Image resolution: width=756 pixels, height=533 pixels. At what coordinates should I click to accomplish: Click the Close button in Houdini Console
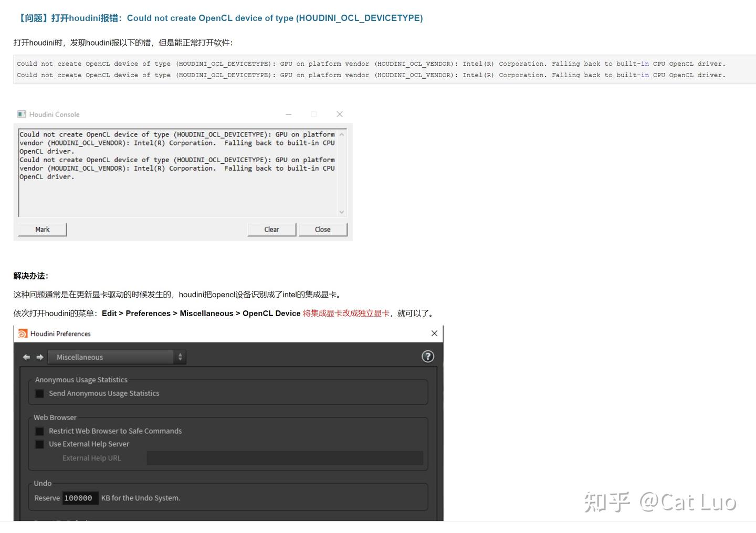tap(323, 229)
